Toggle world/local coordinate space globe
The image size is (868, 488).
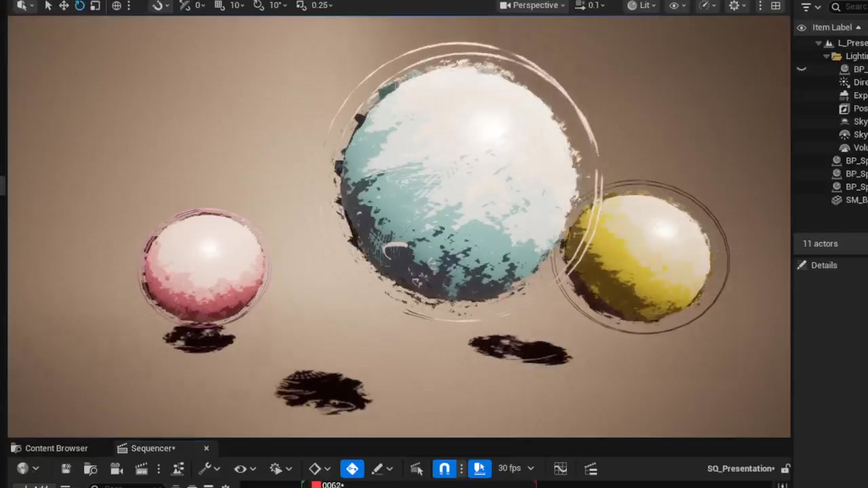click(117, 5)
